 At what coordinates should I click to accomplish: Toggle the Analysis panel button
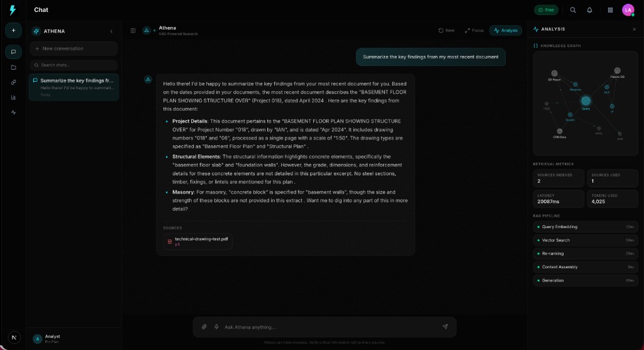pyautogui.click(x=506, y=30)
